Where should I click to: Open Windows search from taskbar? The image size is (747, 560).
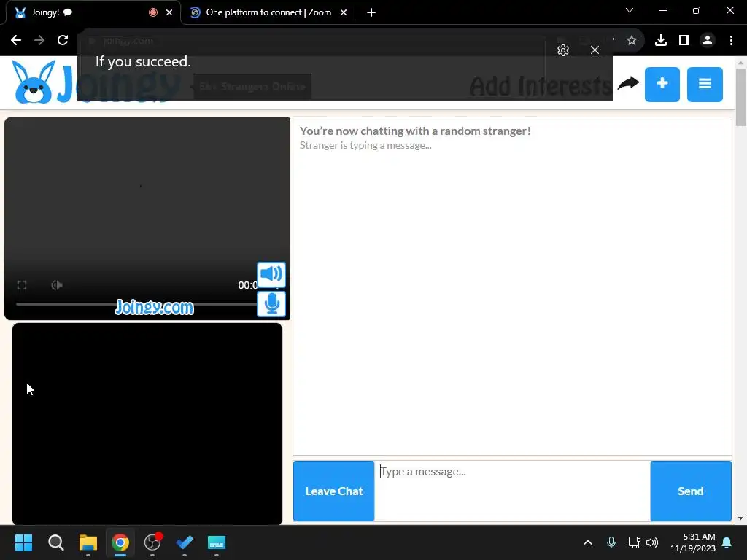click(x=55, y=542)
